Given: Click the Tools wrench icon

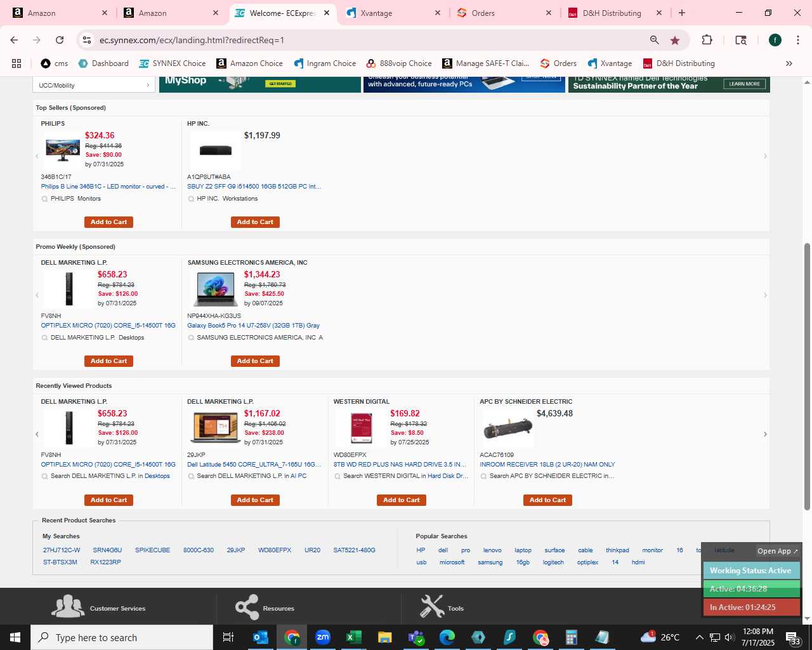Looking at the screenshot, I should click(432, 607).
